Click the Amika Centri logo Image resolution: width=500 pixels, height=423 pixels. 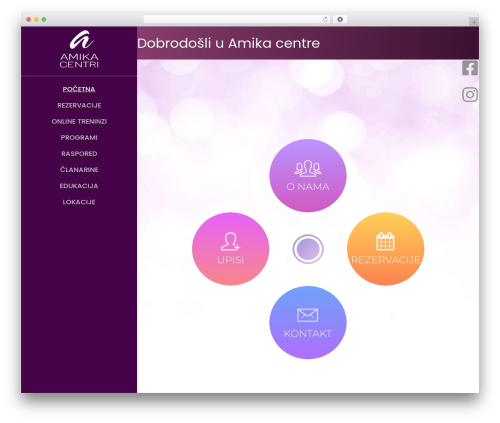tap(79, 49)
